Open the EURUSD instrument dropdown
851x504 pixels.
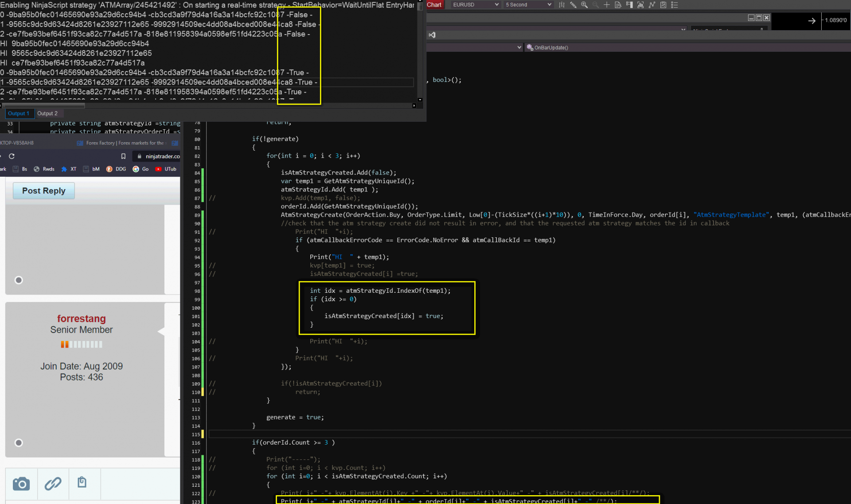(476, 5)
